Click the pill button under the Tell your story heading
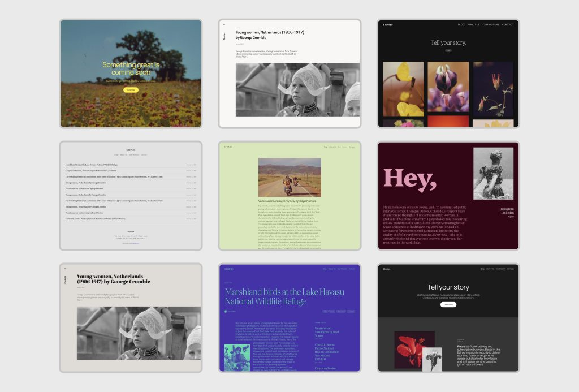This screenshot has width=579, height=392. click(449, 50)
